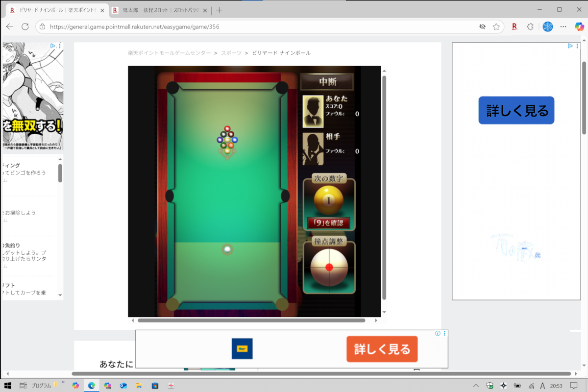The height and width of the screenshot is (392, 588).
Task: Open ad info icon in bottom ad
Action: 438,334
